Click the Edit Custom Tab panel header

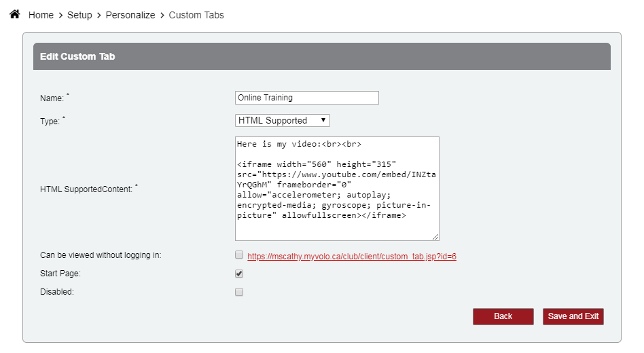click(321, 56)
